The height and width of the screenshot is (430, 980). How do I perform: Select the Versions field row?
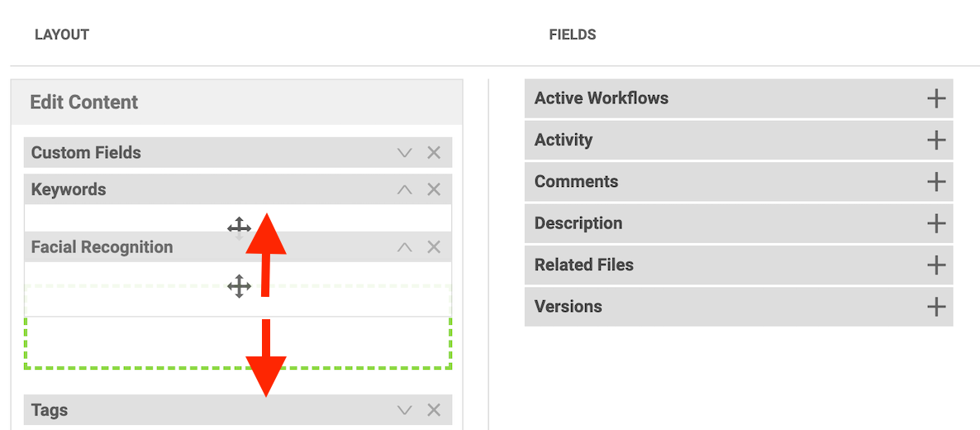739,307
